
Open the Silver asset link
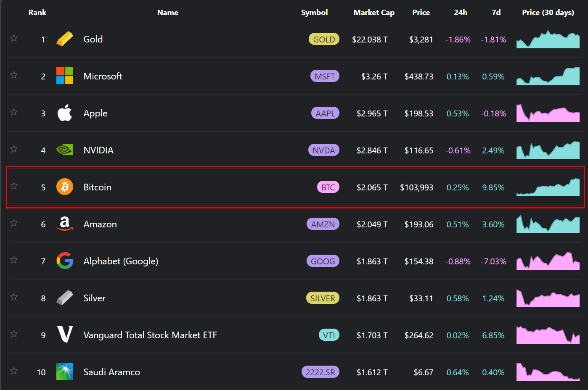tap(94, 298)
